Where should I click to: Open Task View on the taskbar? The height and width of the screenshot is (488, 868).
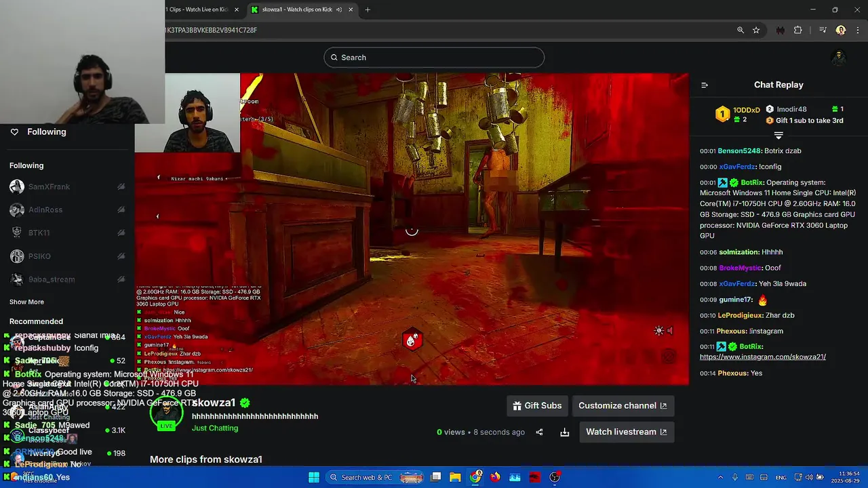tap(436, 477)
